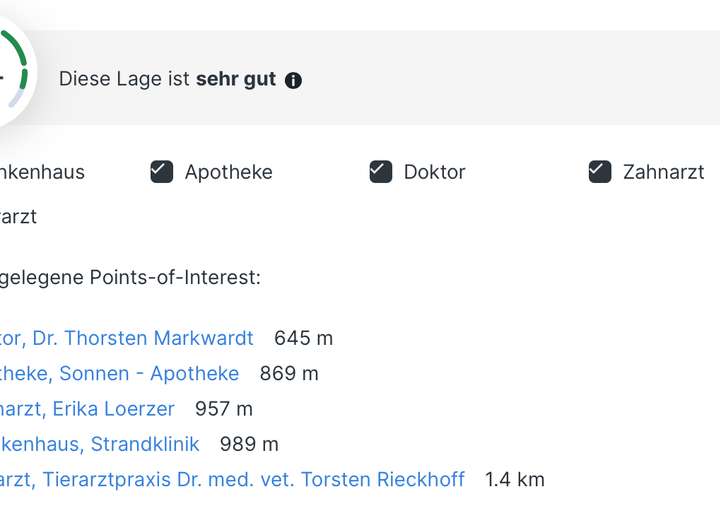Click the 'Points-of-Interest' heading text

175,277
